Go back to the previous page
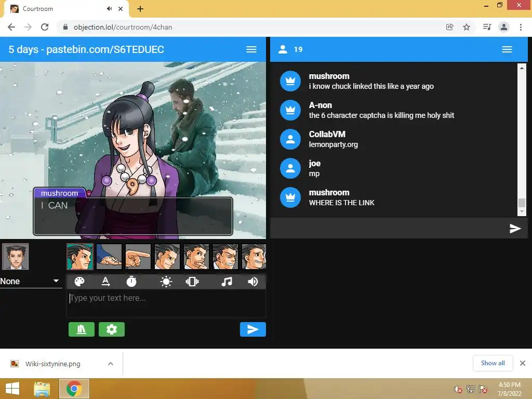Image resolution: width=532 pixels, height=399 pixels. (11, 27)
